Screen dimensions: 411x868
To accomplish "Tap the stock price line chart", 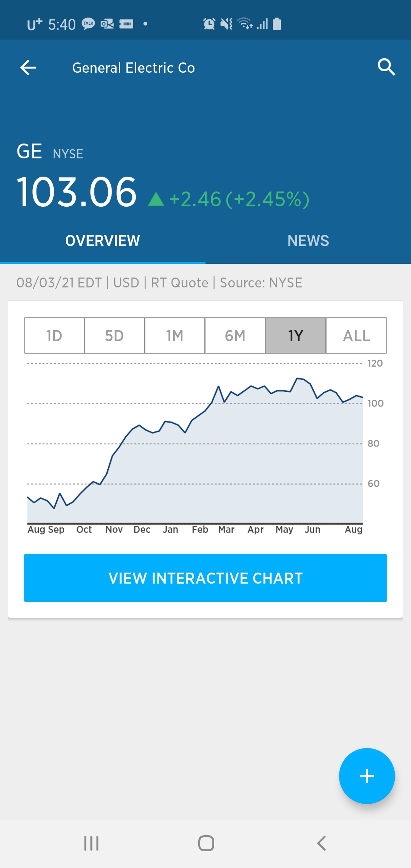I will (x=195, y=444).
